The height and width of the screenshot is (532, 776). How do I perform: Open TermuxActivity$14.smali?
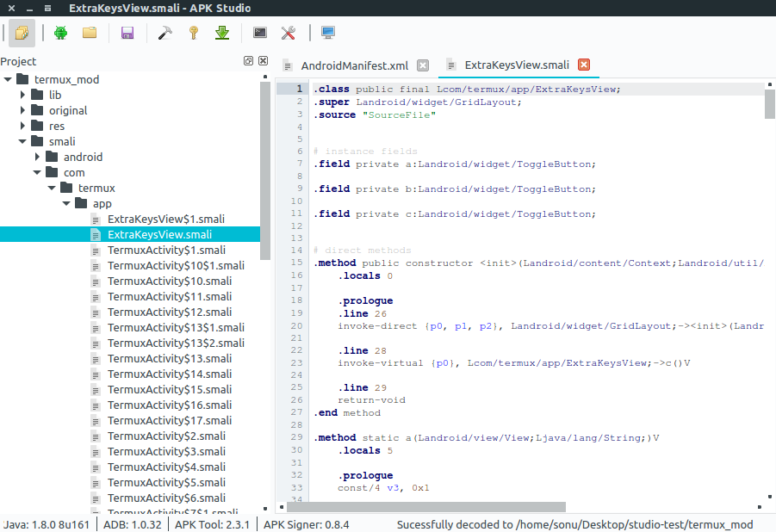170,374
